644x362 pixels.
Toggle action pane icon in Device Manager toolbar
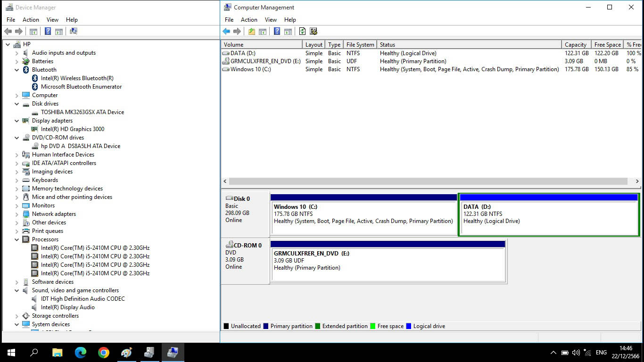click(x=59, y=32)
